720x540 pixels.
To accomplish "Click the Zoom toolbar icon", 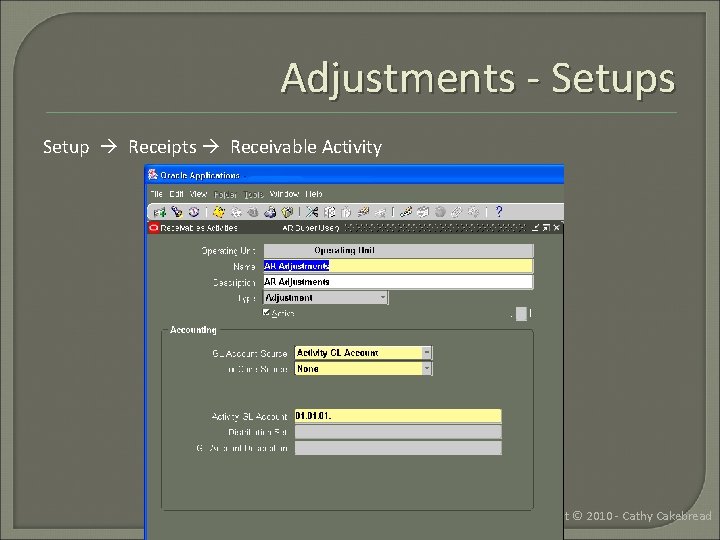I will [x=422, y=212].
